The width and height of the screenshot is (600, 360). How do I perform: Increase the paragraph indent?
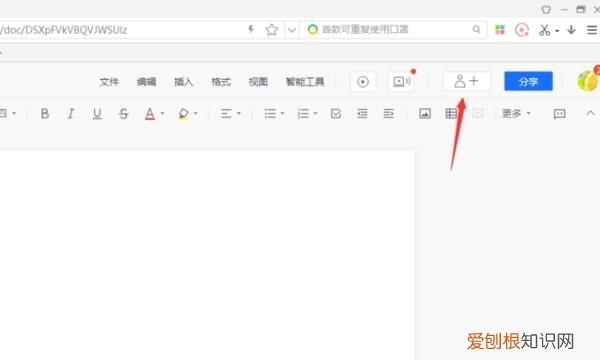click(388, 114)
